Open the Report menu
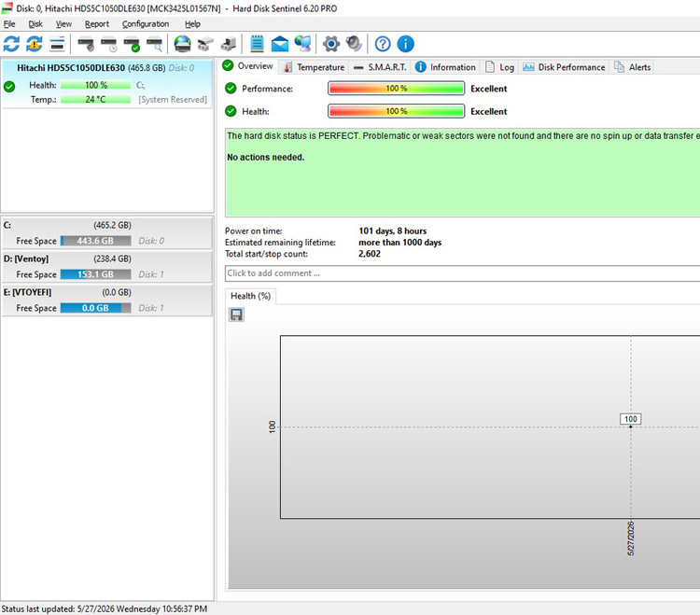 pos(97,24)
